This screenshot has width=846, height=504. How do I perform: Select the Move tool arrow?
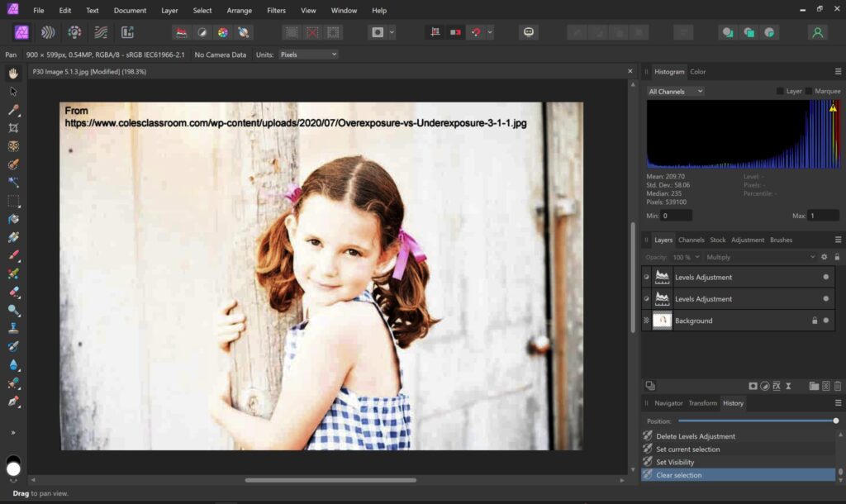click(x=13, y=91)
